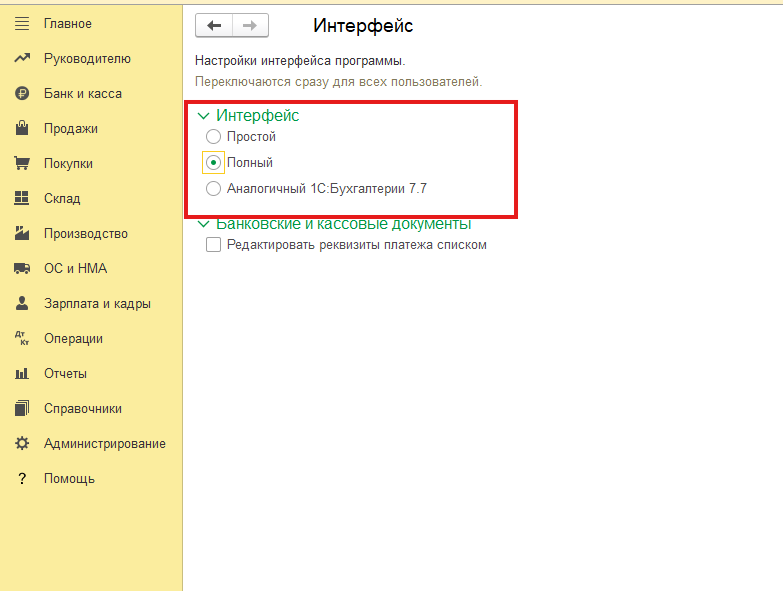783x591 pixels.
Task: Collapse the Интерфейс section chevron
Action: pyautogui.click(x=204, y=116)
